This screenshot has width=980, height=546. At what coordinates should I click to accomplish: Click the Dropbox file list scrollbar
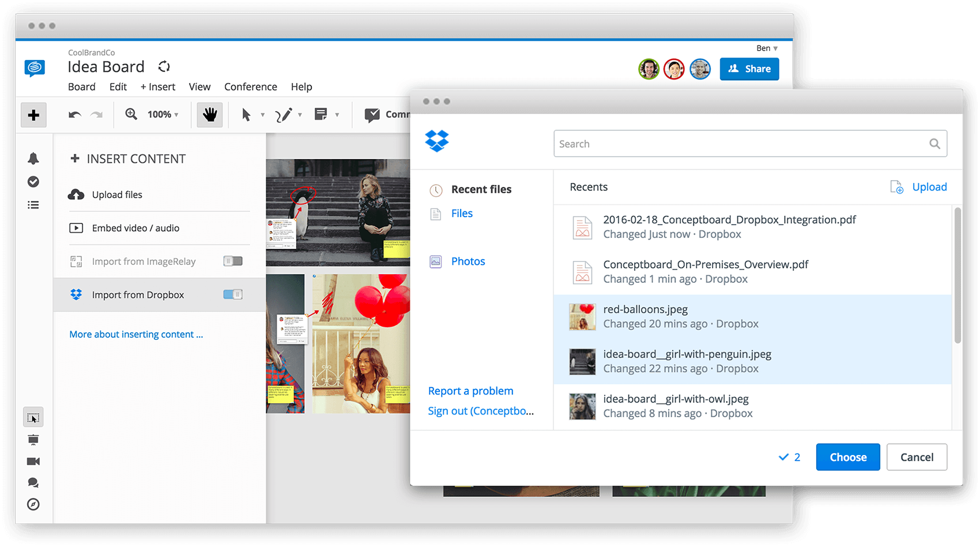click(x=958, y=275)
